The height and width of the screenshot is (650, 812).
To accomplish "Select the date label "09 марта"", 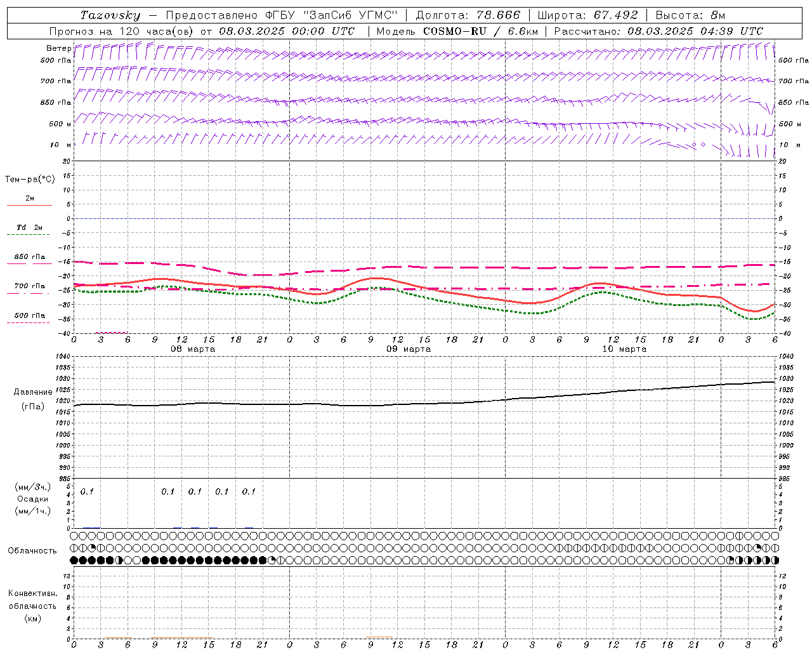I will click(x=409, y=349).
